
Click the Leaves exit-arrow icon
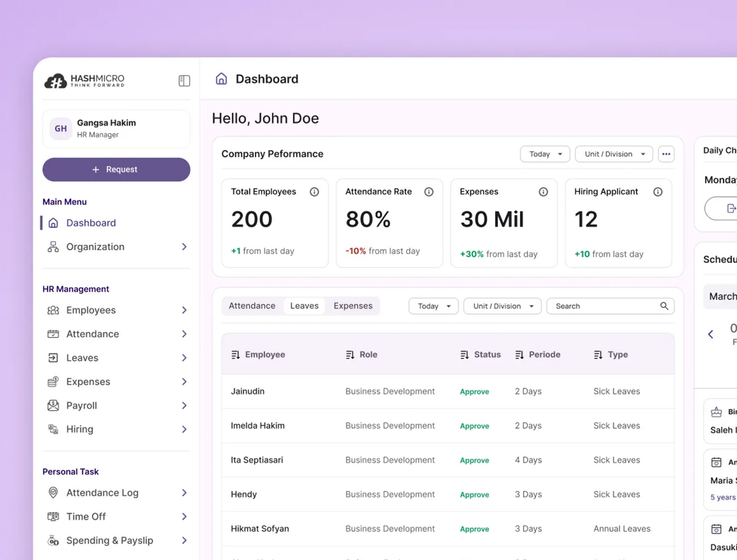(53, 358)
